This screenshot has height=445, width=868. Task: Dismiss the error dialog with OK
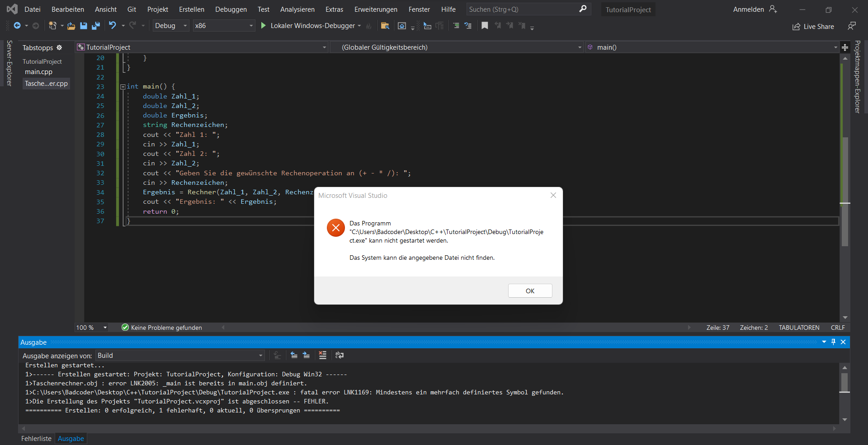point(530,290)
